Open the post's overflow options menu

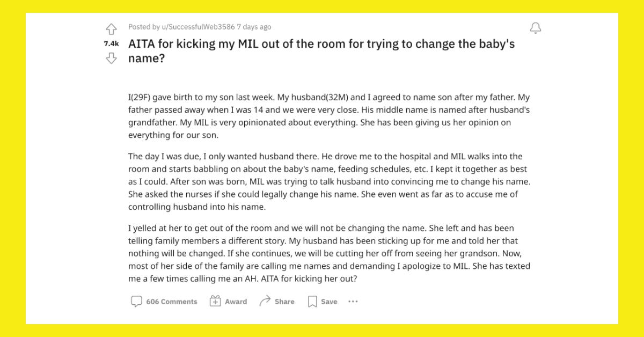(353, 302)
